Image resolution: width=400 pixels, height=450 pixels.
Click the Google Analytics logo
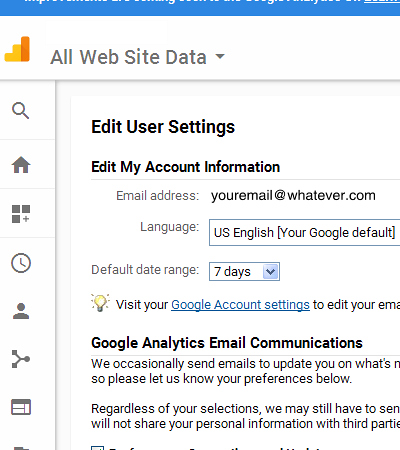point(17,49)
